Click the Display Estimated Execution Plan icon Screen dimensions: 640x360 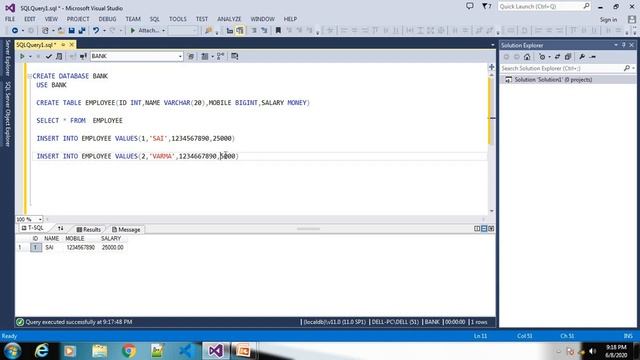59,56
